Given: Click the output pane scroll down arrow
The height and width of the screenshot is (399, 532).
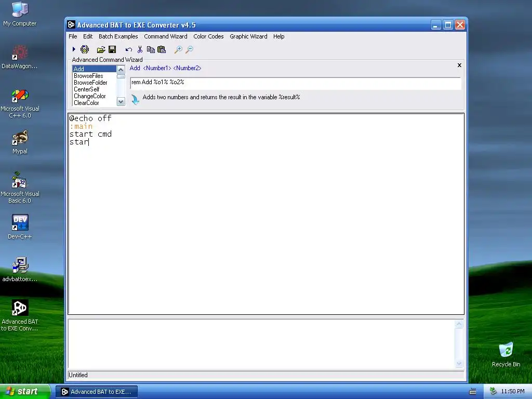Looking at the screenshot, I should pyautogui.click(x=459, y=364).
